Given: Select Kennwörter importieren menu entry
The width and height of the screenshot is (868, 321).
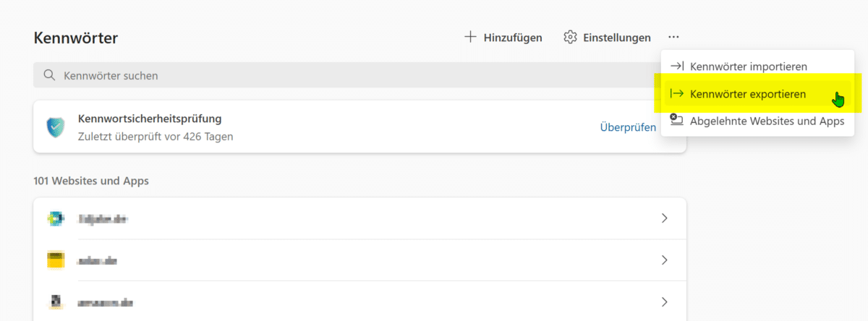Looking at the screenshot, I should 749,67.
